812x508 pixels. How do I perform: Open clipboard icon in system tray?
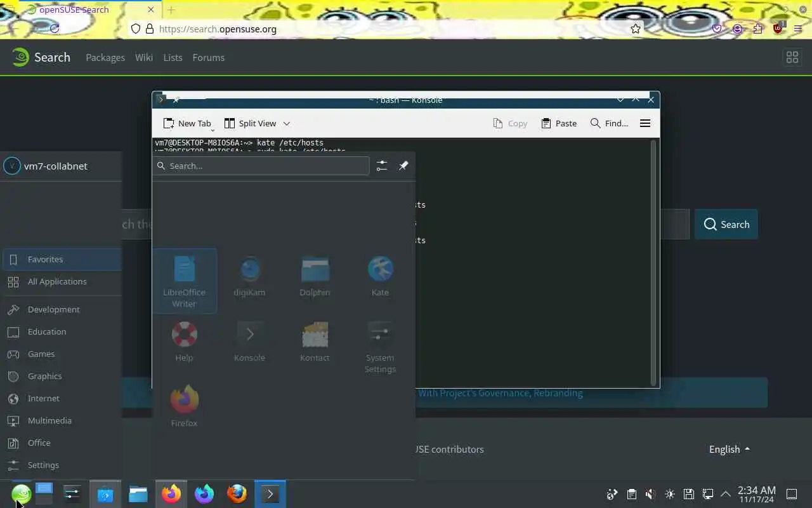[631, 494]
